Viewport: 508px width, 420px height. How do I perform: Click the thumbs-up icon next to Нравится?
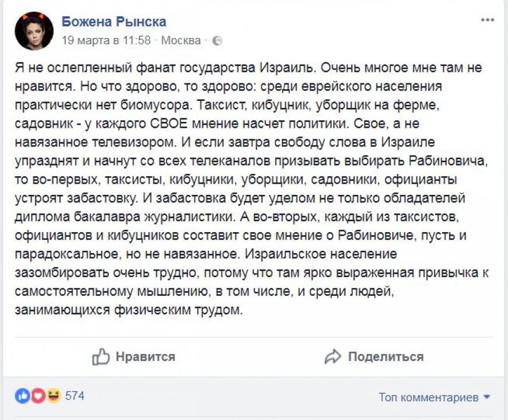(101, 356)
